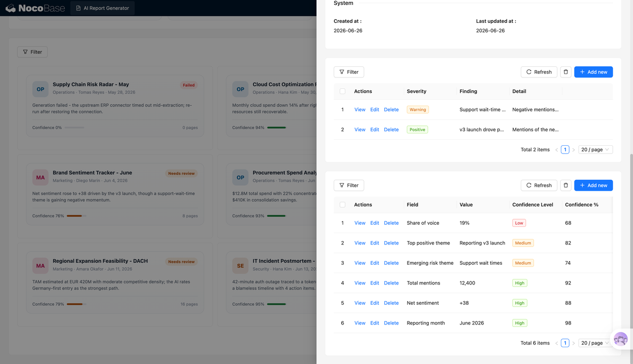Open the assistant avatar floating button
The width and height of the screenshot is (633, 364).
[621, 339]
